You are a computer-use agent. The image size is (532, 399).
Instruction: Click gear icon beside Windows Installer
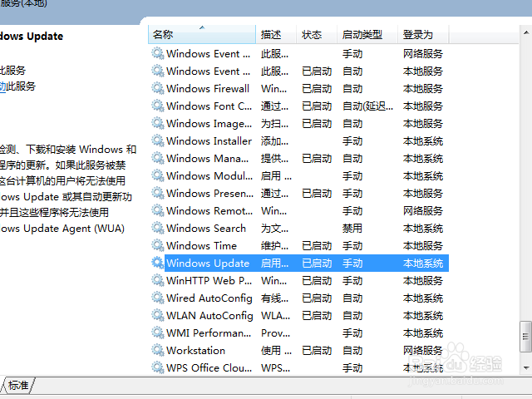[x=158, y=140]
